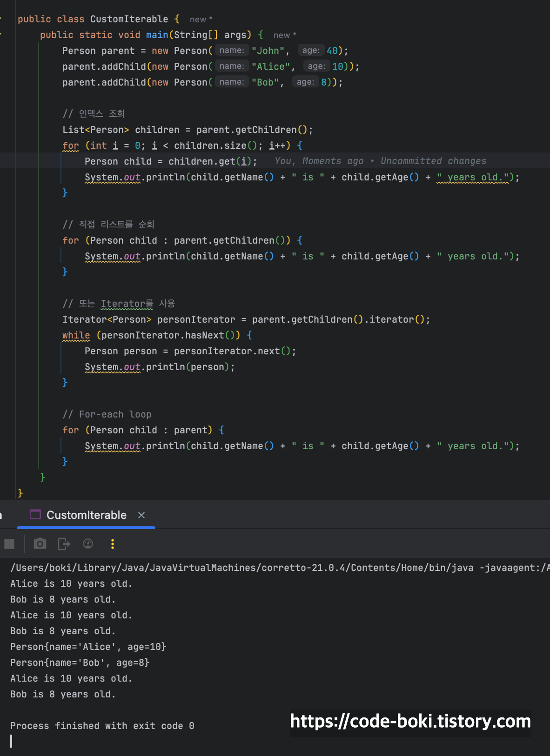Click 'for (Person child : parent)' line
The image size is (550, 756).
tap(143, 430)
